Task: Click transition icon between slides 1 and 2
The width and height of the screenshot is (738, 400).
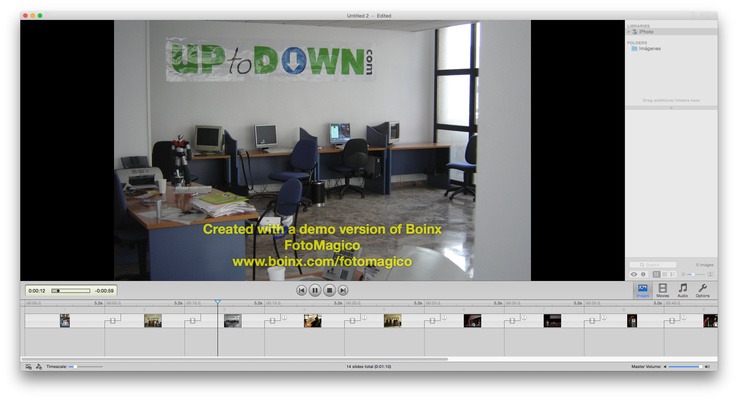Action: [x=113, y=321]
